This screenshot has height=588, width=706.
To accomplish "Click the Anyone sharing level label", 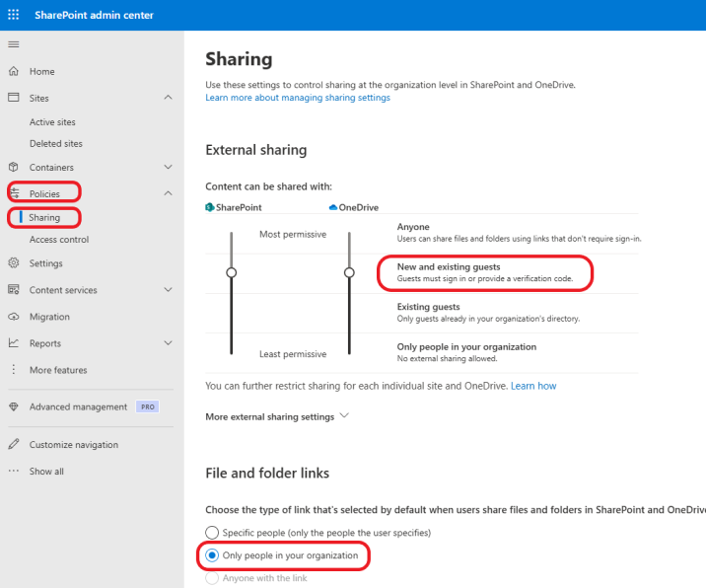I will (x=413, y=227).
